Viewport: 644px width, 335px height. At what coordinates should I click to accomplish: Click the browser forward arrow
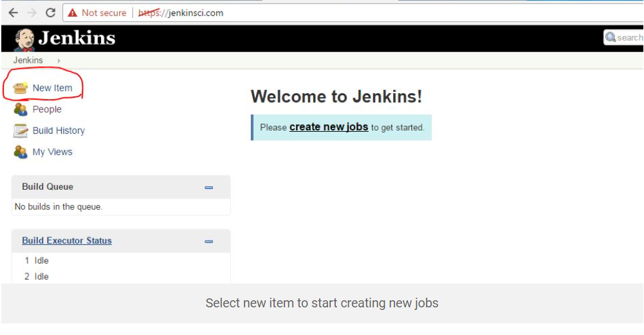click(32, 13)
